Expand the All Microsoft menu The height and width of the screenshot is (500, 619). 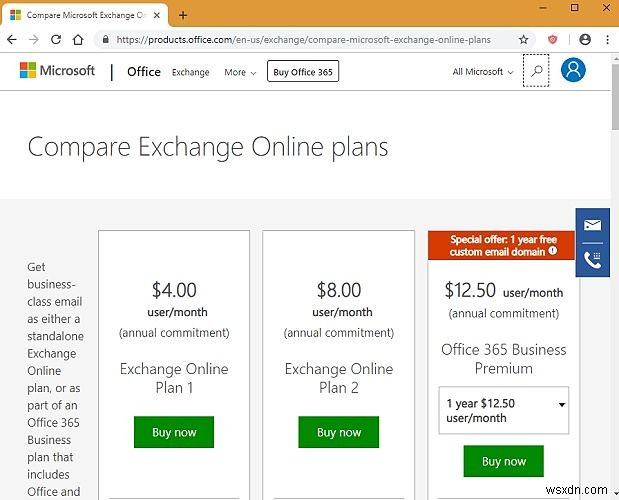click(483, 72)
